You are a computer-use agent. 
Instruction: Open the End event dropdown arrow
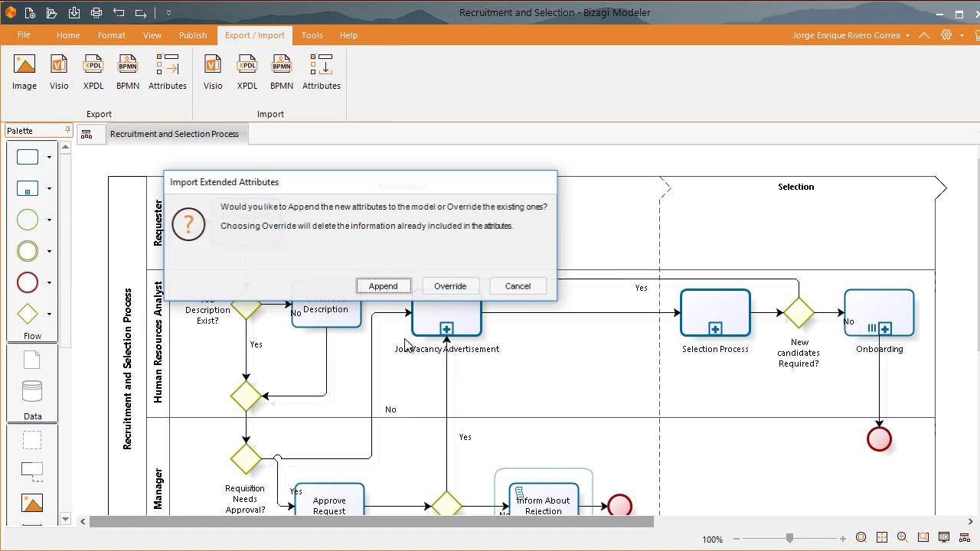[49, 283]
